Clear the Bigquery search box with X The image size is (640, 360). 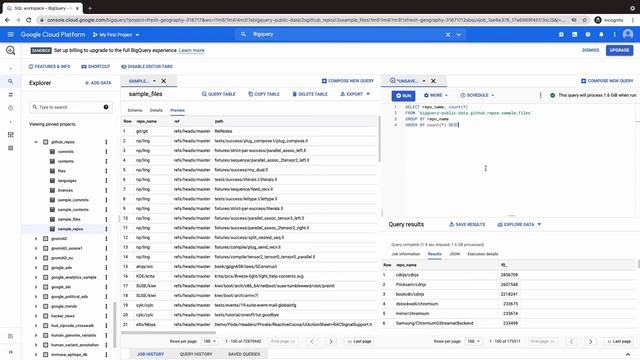click(x=448, y=35)
